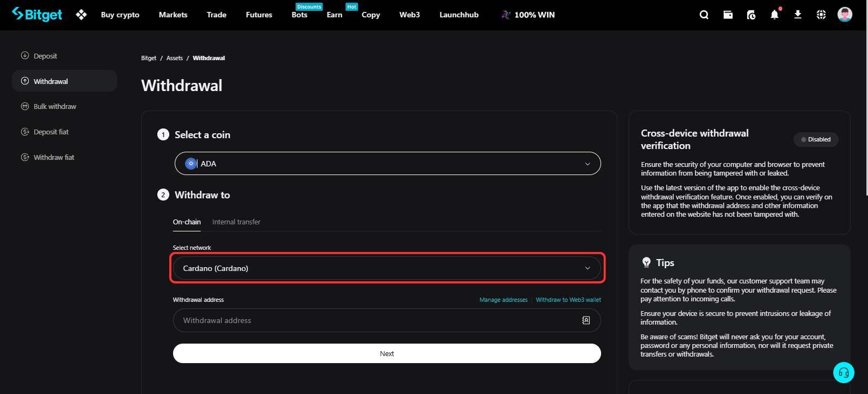Open the Bots menu

pyautogui.click(x=299, y=15)
